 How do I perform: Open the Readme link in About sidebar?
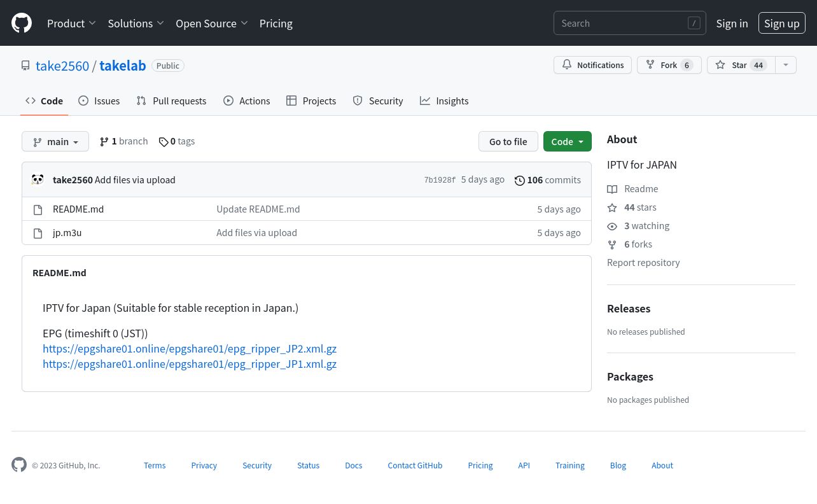tap(633, 189)
